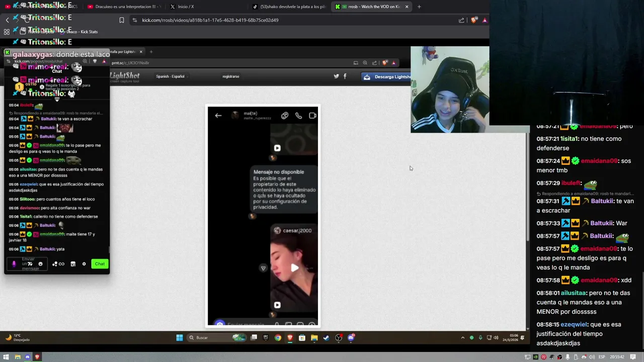Screen dimensions: 644x362
Task: Open Lightshot's Facebook icon link
Action: coord(345,76)
